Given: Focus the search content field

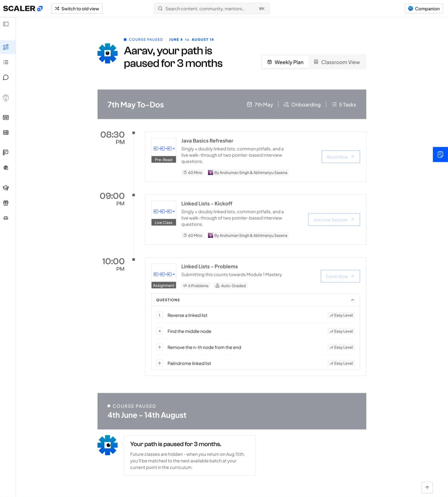Looking at the screenshot, I should (212, 9).
